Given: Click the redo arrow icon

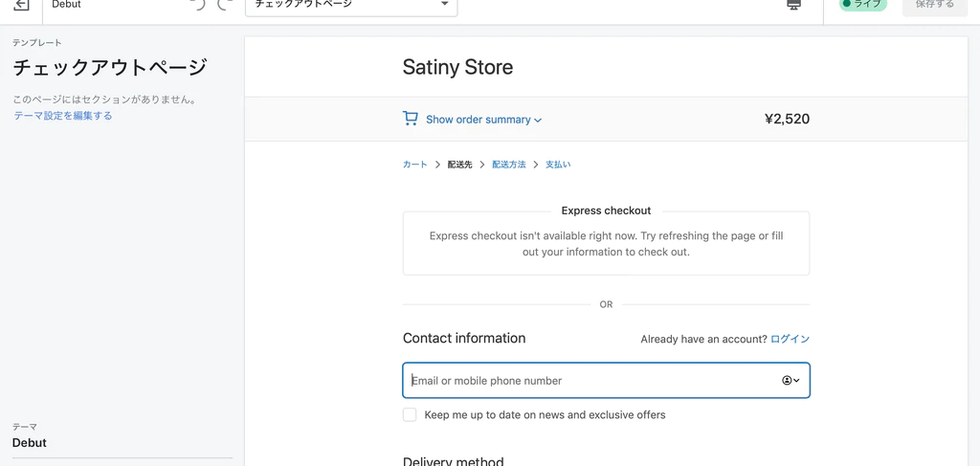Looking at the screenshot, I should (x=225, y=5).
